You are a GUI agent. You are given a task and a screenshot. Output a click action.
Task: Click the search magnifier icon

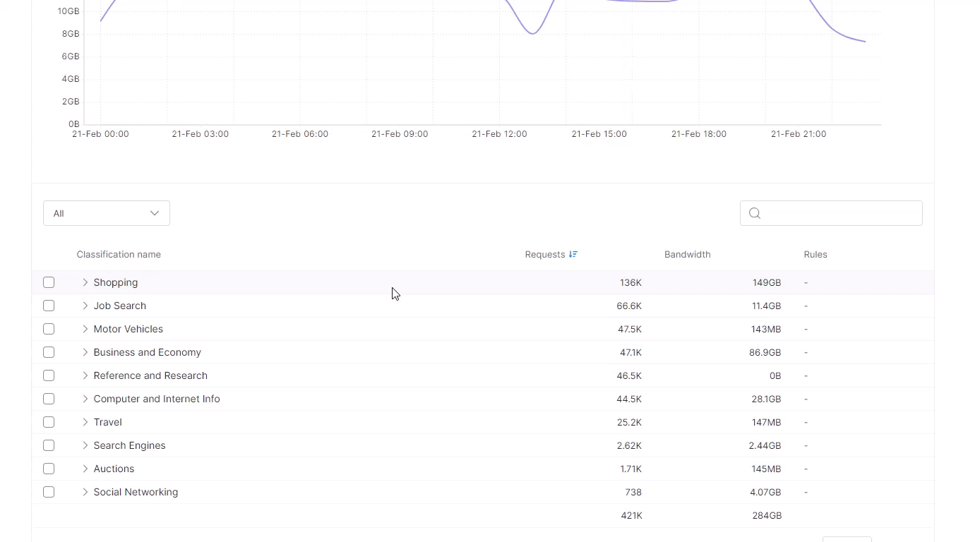tap(755, 213)
